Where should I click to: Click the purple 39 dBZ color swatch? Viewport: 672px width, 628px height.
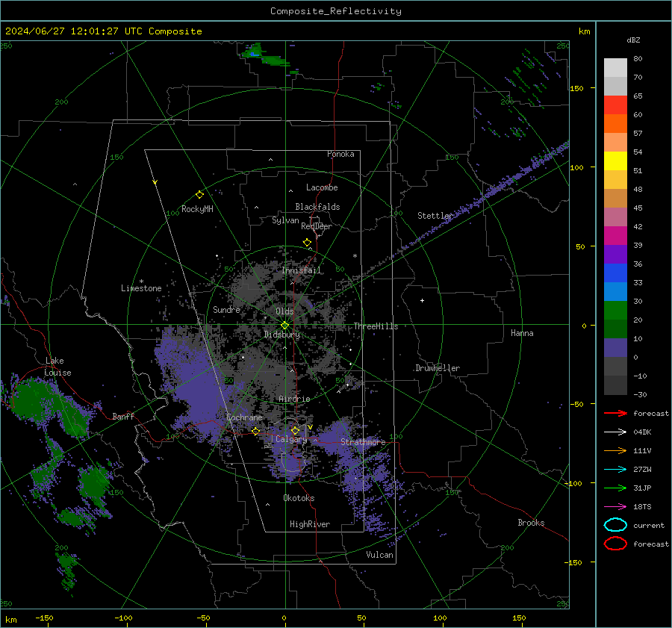(615, 254)
